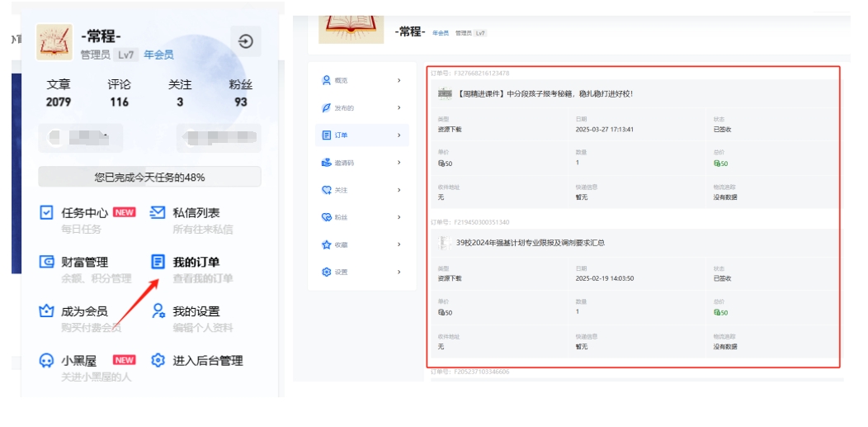Click the profile banner avatar on the right page
This screenshot has width=868, height=427.
[351, 30]
